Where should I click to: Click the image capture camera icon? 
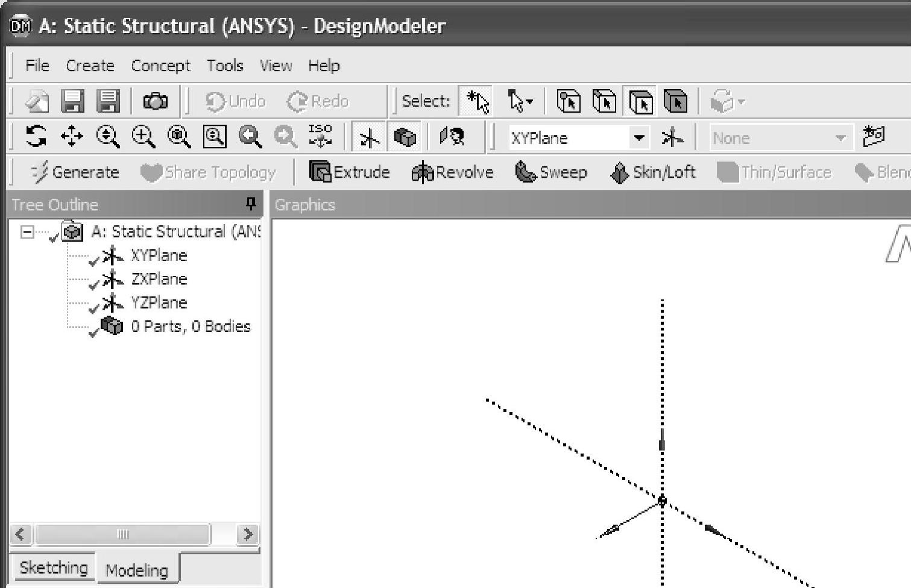coord(155,101)
